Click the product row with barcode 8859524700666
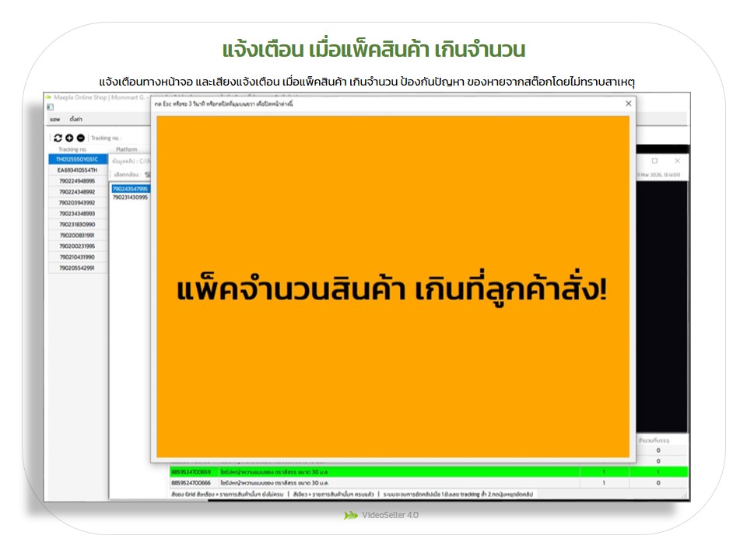This screenshot has width=747, height=560. (x=373, y=483)
